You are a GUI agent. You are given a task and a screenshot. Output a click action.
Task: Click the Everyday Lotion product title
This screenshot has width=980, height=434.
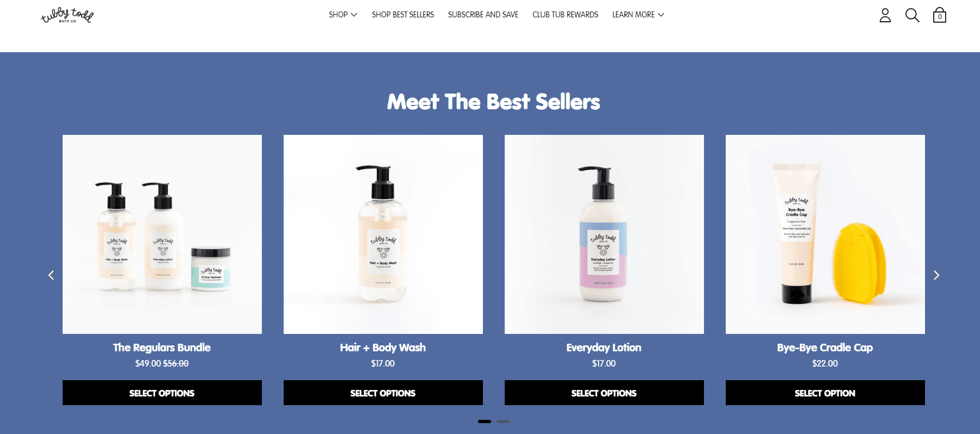coord(604,348)
